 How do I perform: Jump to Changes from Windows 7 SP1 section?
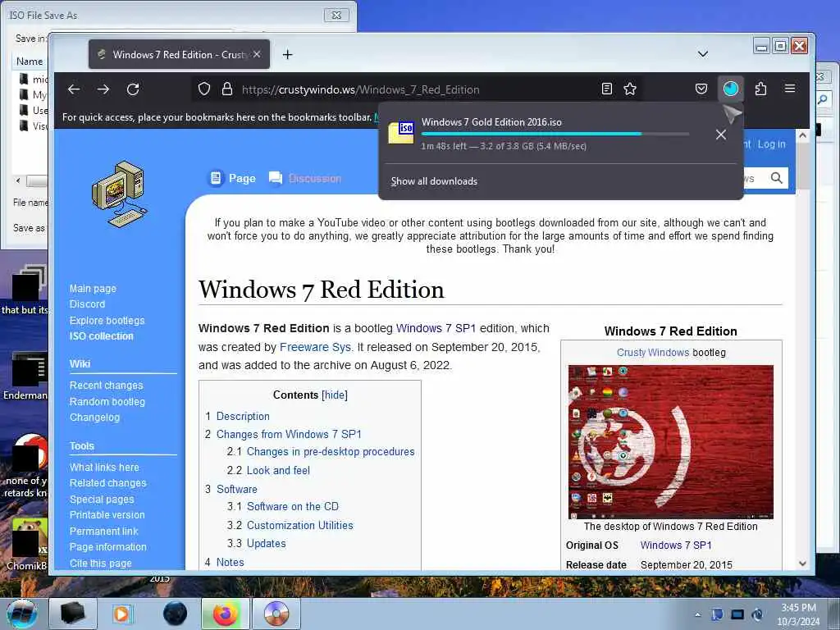tap(289, 434)
